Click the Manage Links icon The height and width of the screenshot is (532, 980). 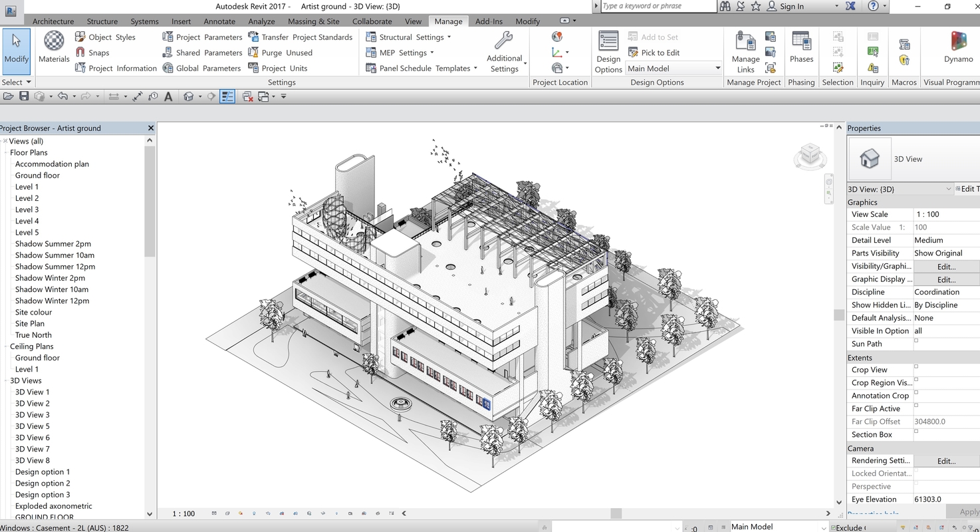(x=745, y=52)
